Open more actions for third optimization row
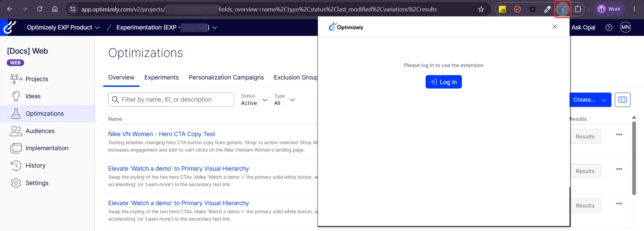The height and width of the screenshot is (231, 644). 619,204
